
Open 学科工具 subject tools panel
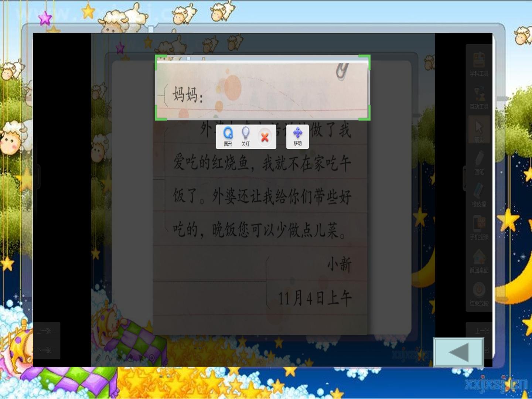479,64
